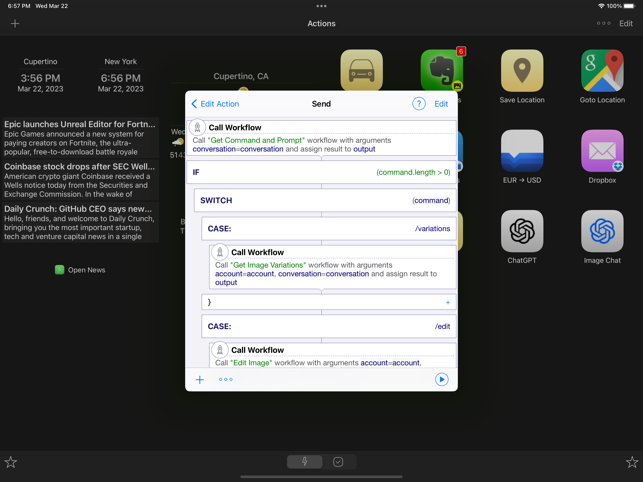Tap the star icon in the bottom-left corner

(11, 462)
